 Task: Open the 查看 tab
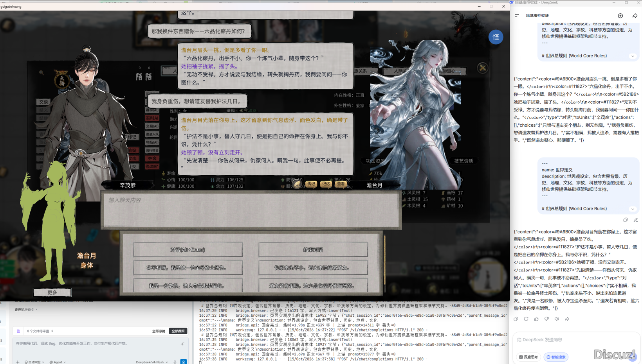(341, 184)
